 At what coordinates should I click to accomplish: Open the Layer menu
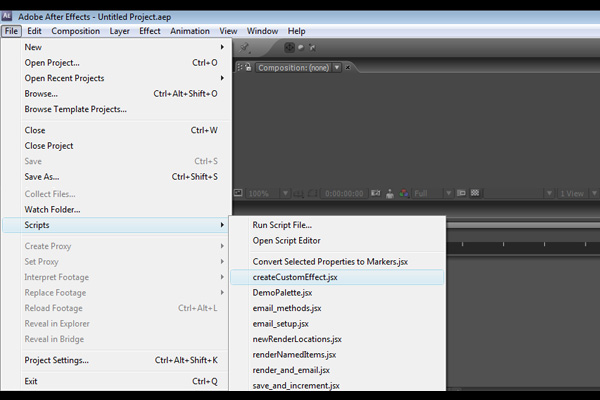point(119,31)
